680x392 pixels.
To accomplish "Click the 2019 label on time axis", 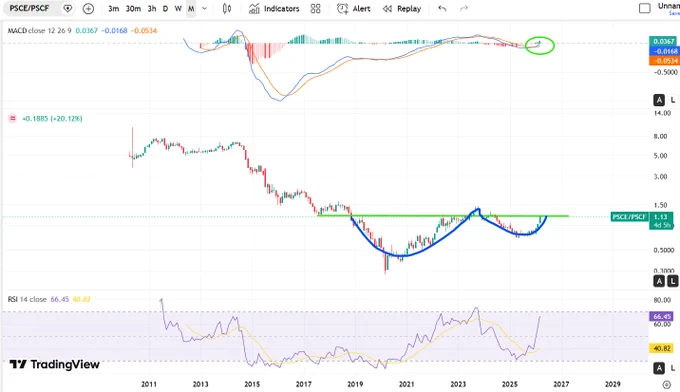I will (355, 384).
